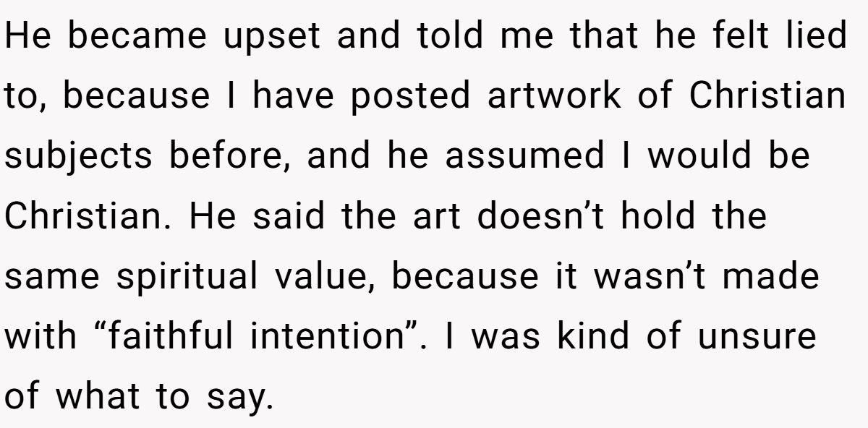Click the word "lied"
The image size is (868, 428).
(x=812, y=36)
